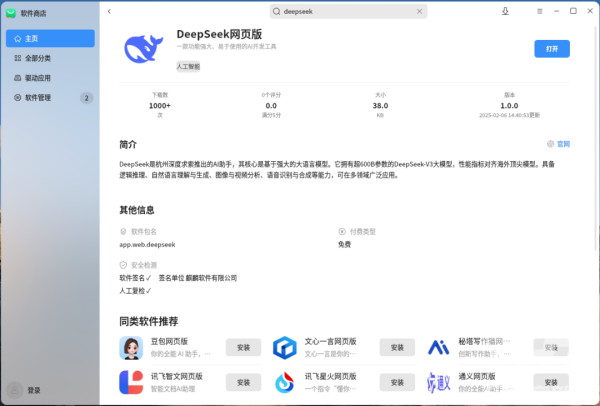Click the 付费类型 icon
This screenshot has width=600, height=406.
pos(342,232)
